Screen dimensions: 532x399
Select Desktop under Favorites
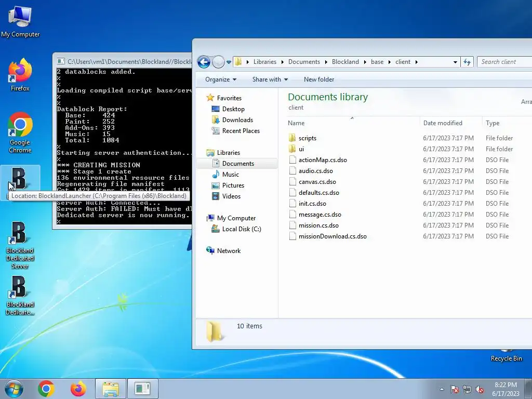click(x=233, y=109)
